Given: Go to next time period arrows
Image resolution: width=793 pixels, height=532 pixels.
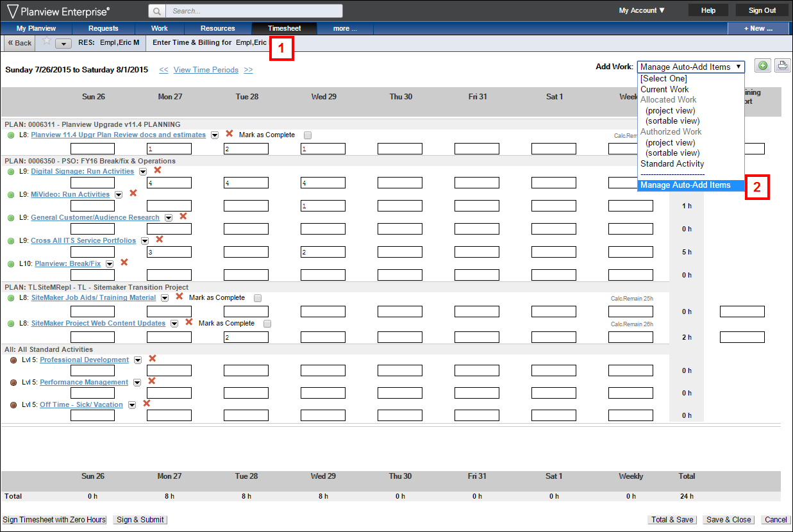Looking at the screenshot, I should coord(248,70).
